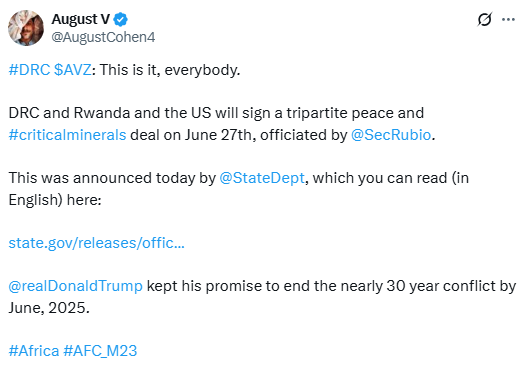Open the #AFC_M23 hashtag
The image size is (530, 367).
tap(100, 351)
